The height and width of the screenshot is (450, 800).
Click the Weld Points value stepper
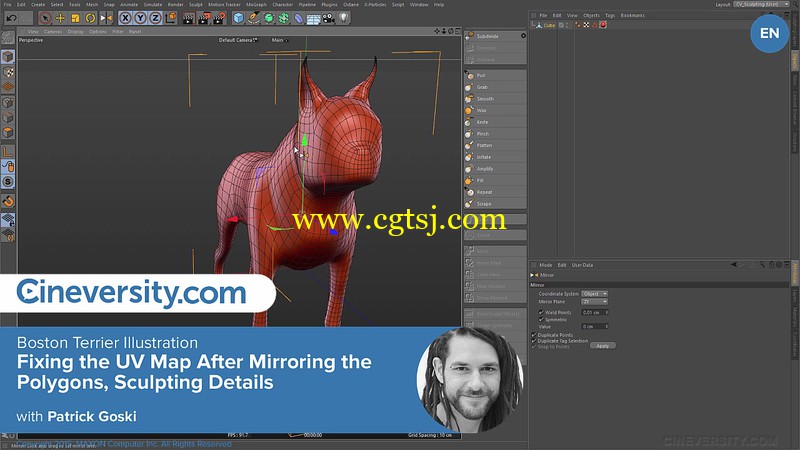pos(607,312)
